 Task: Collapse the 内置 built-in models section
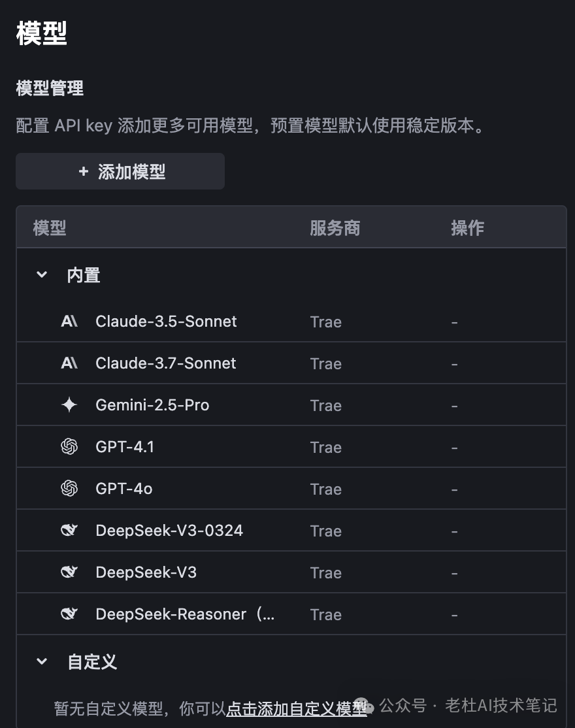click(x=42, y=275)
